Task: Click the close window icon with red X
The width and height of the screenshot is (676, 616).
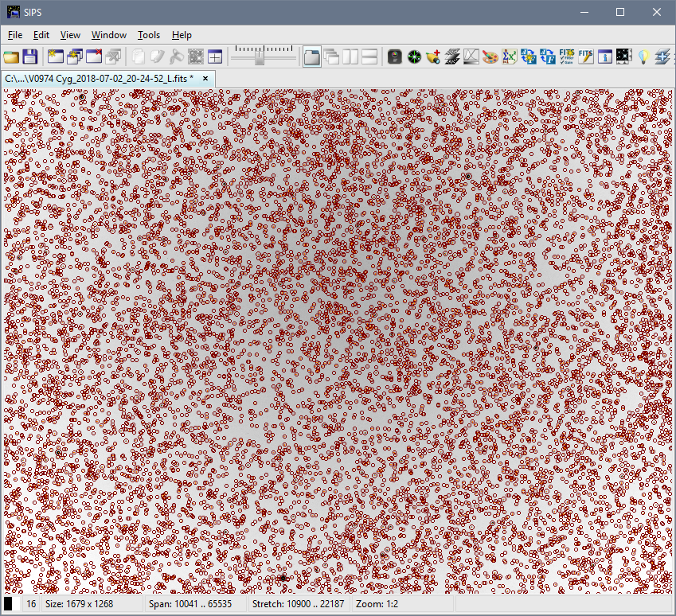Action: coord(94,57)
